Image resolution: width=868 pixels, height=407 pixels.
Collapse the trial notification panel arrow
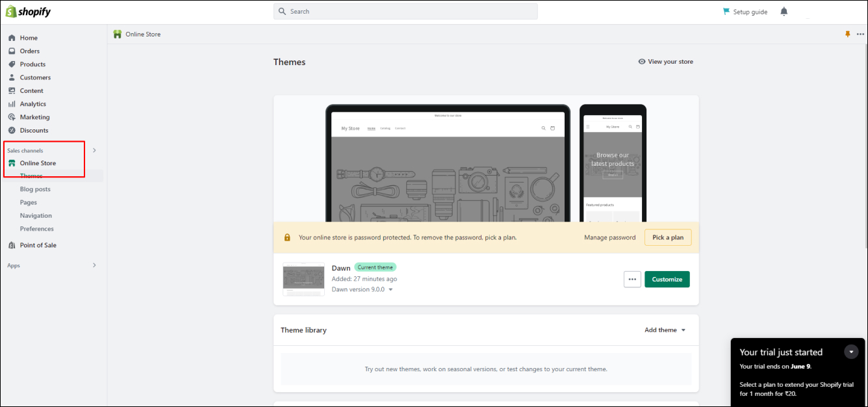[x=851, y=352]
